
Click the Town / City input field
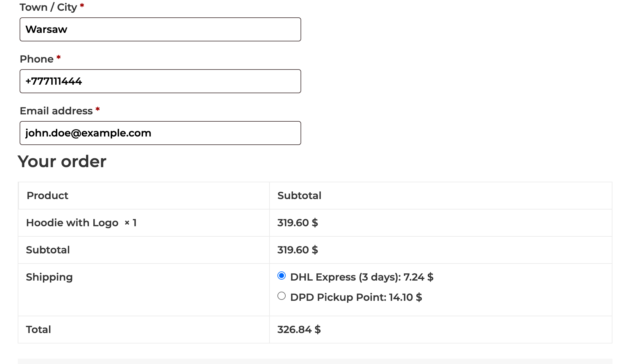pyautogui.click(x=160, y=29)
